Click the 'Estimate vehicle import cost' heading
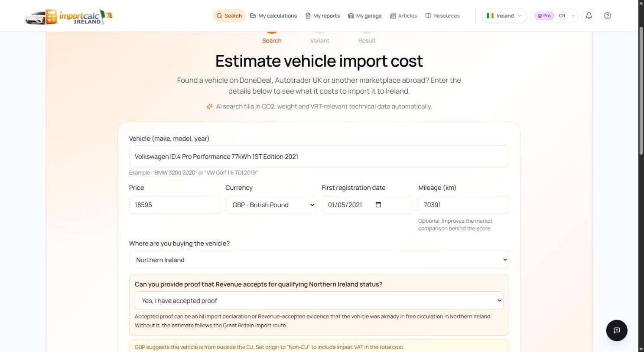 (x=319, y=61)
